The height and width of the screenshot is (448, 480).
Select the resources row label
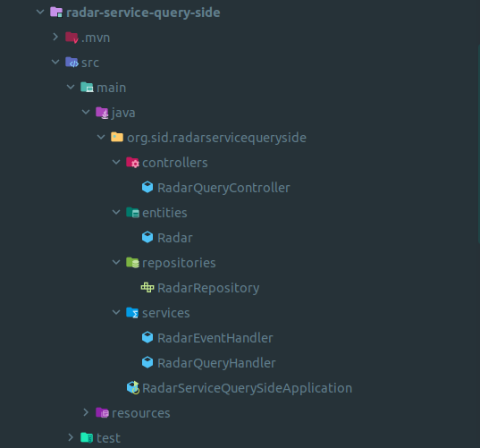(141, 413)
